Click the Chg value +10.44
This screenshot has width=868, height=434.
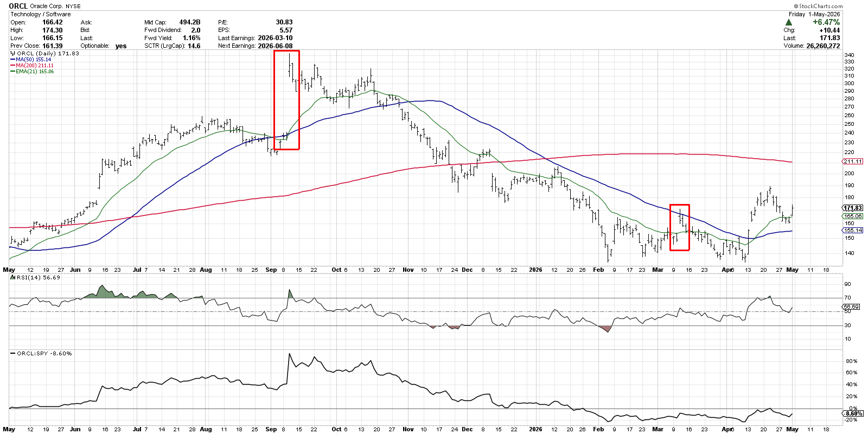tap(829, 30)
